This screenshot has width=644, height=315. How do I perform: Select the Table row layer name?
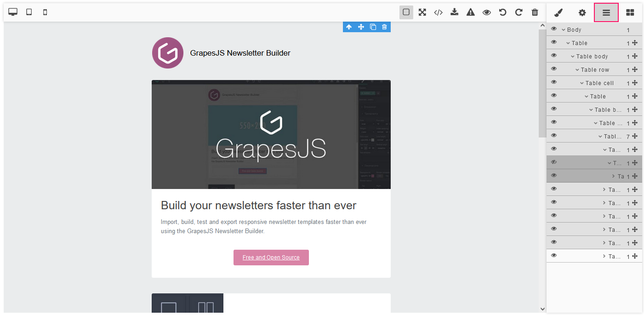595,70
